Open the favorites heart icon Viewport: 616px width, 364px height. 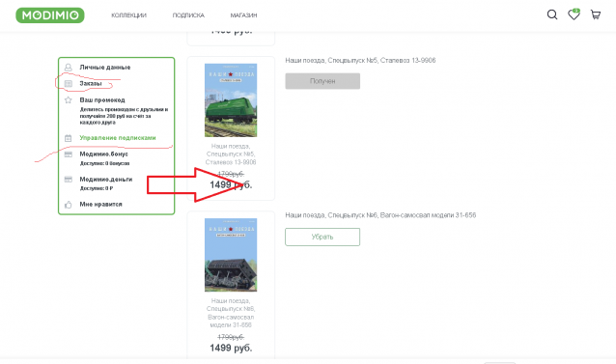(574, 14)
